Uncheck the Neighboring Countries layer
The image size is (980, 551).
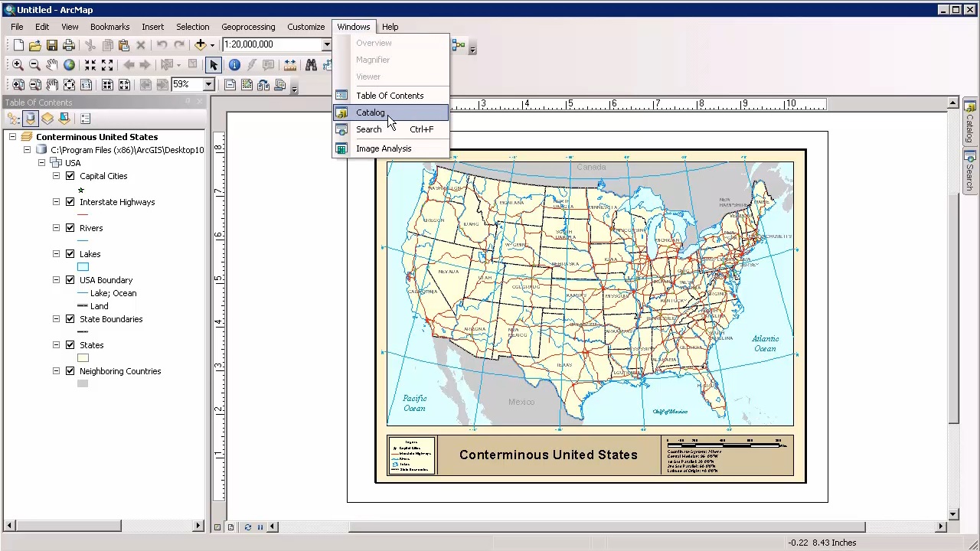point(70,371)
